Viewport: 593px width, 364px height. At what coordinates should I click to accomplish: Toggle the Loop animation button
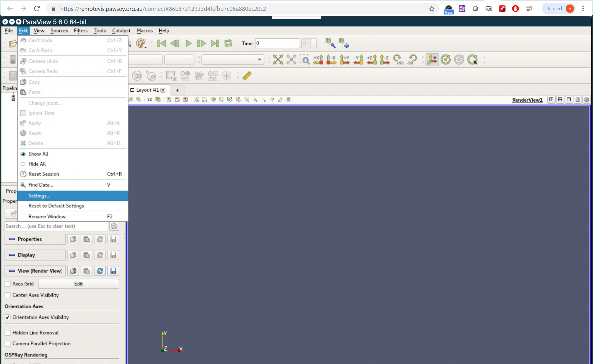pos(228,43)
